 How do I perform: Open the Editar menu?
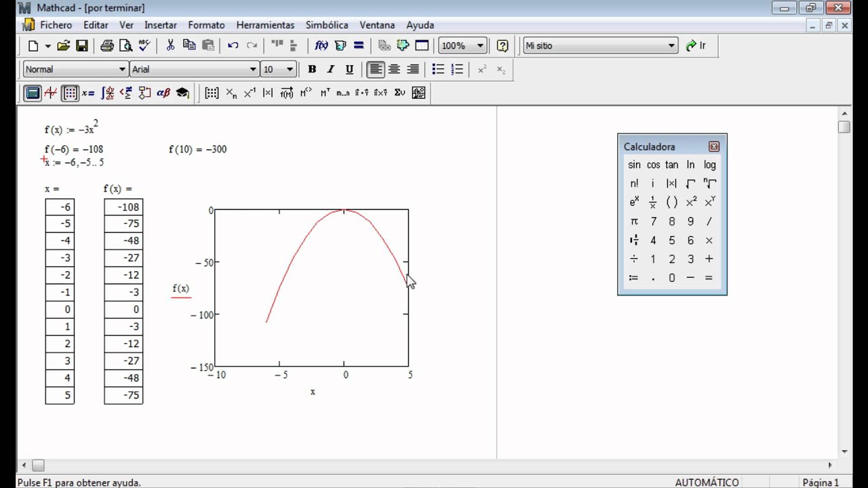(96, 25)
